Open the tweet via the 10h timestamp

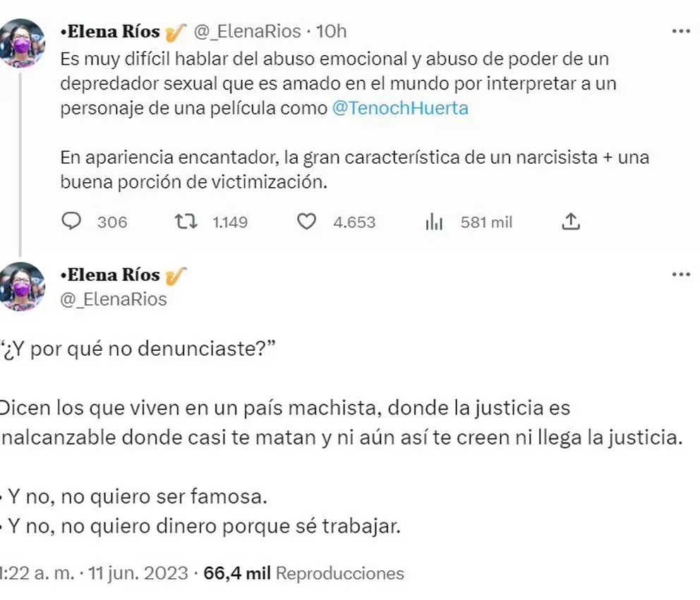[332, 32]
